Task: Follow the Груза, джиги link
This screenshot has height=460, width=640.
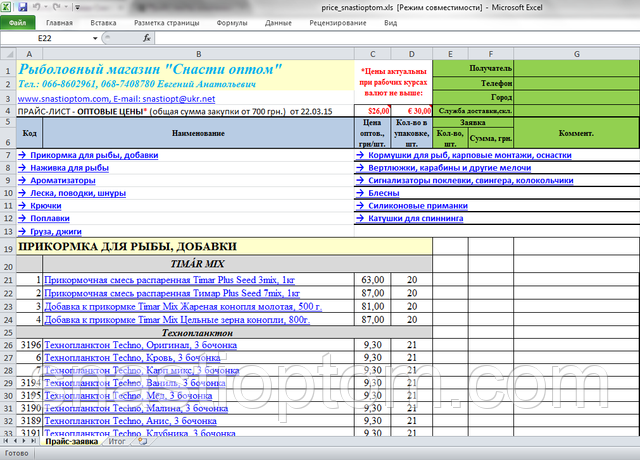Action: coord(50,231)
